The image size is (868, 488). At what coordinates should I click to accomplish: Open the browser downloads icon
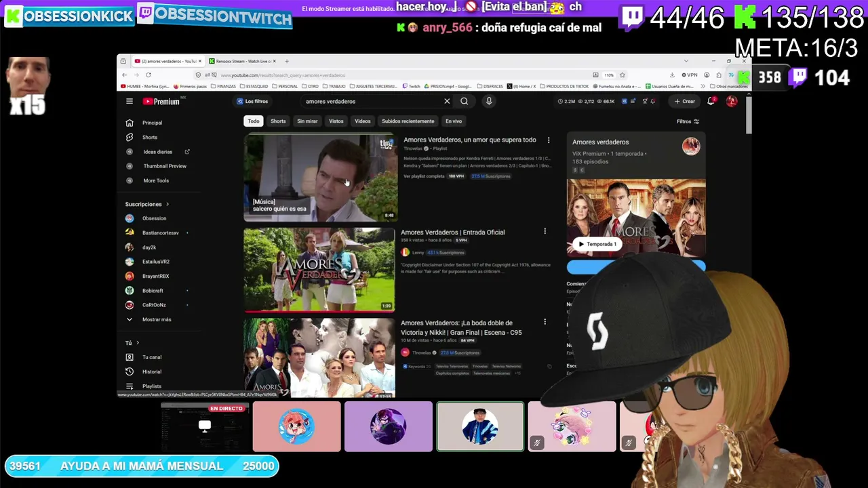tap(671, 75)
